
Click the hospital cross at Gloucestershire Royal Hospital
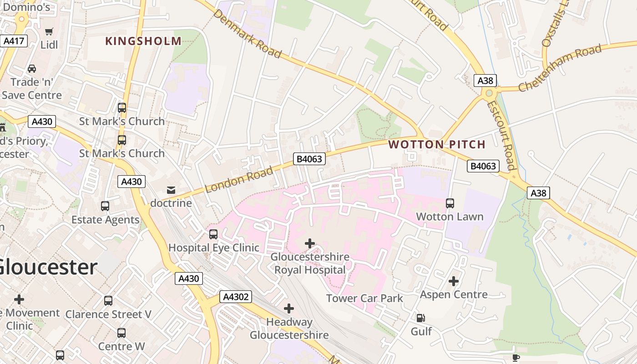coord(310,243)
